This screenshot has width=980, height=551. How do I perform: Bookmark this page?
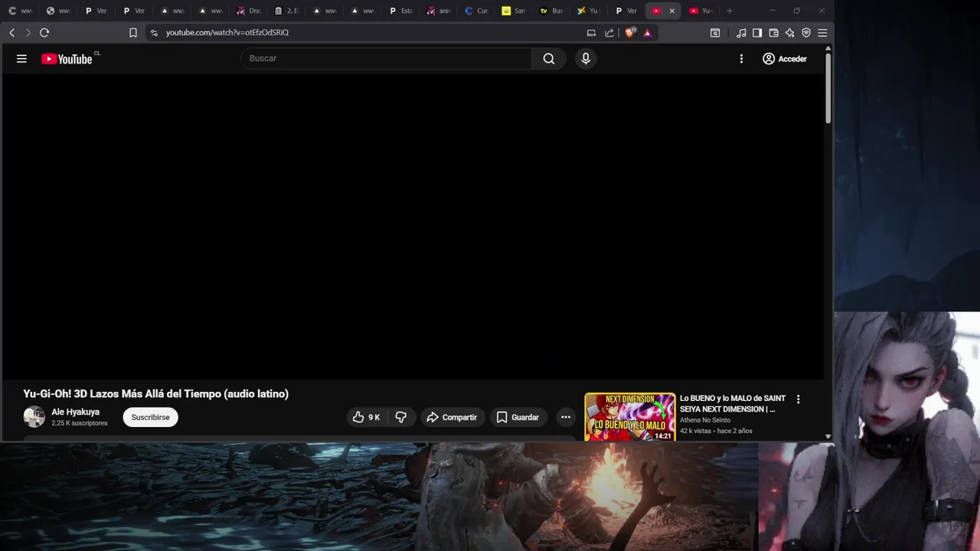[132, 33]
